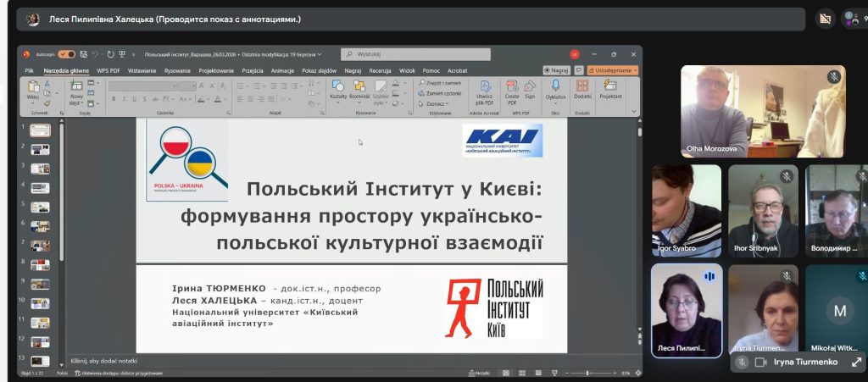
Task: Click the Dodatki add-ins icon
Action: [582, 88]
